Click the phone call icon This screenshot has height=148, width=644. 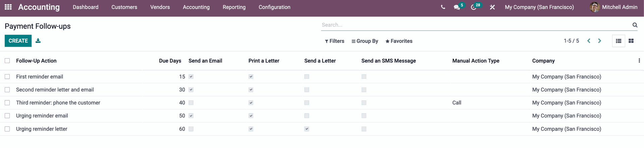coord(443,7)
